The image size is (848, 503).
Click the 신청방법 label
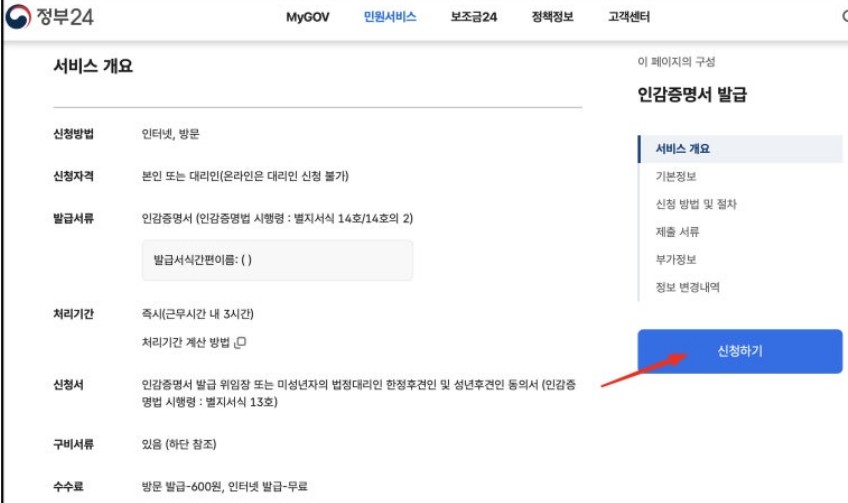tap(74, 134)
